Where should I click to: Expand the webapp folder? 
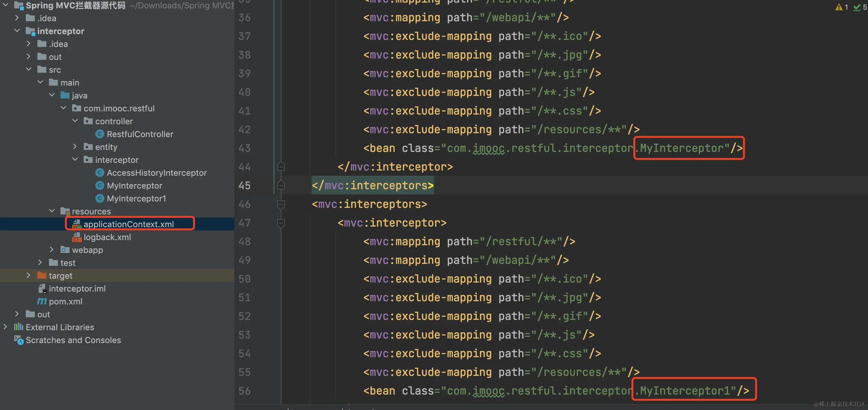click(52, 250)
